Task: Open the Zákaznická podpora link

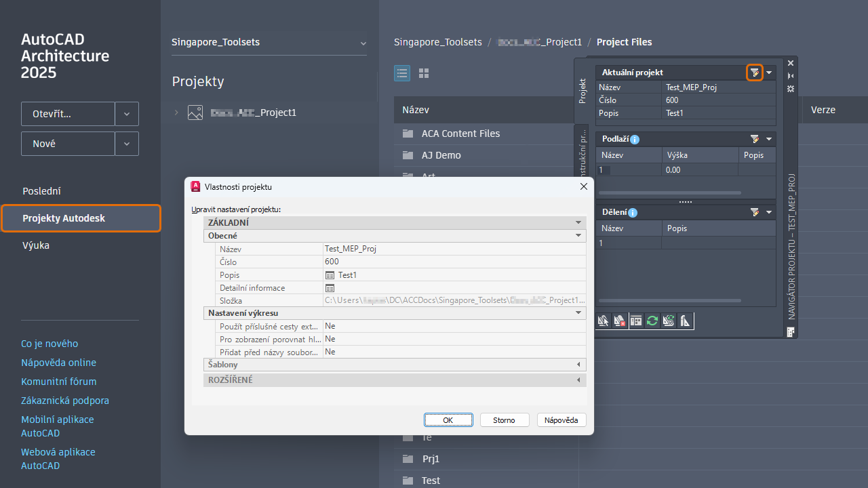Action: click(x=65, y=401)
